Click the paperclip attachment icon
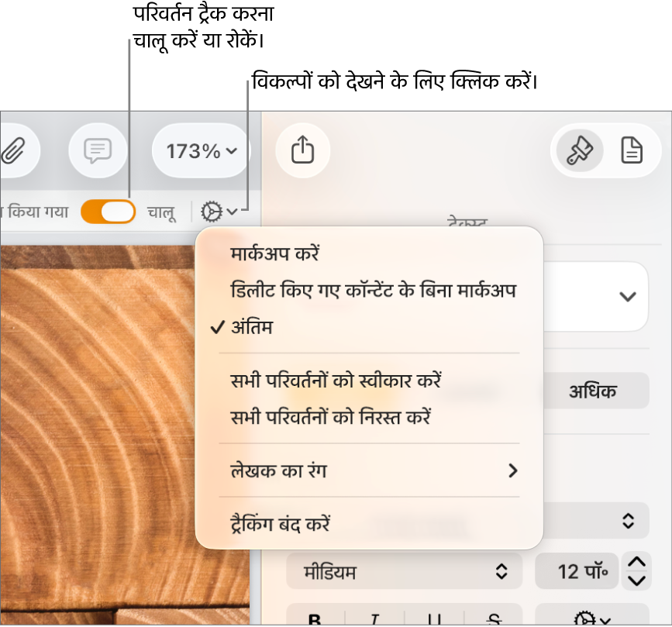Screen dimensions: 672x627 pyautogui.click(x=14, y=151)
